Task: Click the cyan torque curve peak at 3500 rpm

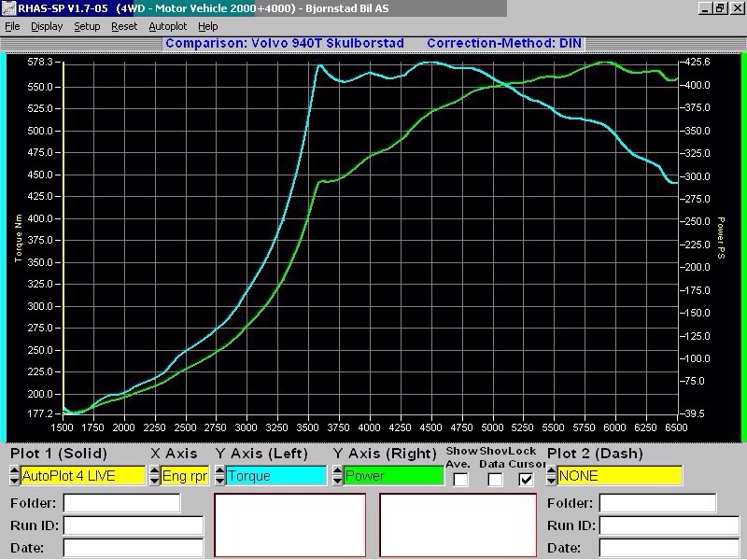Action: (x=319, y=65)
